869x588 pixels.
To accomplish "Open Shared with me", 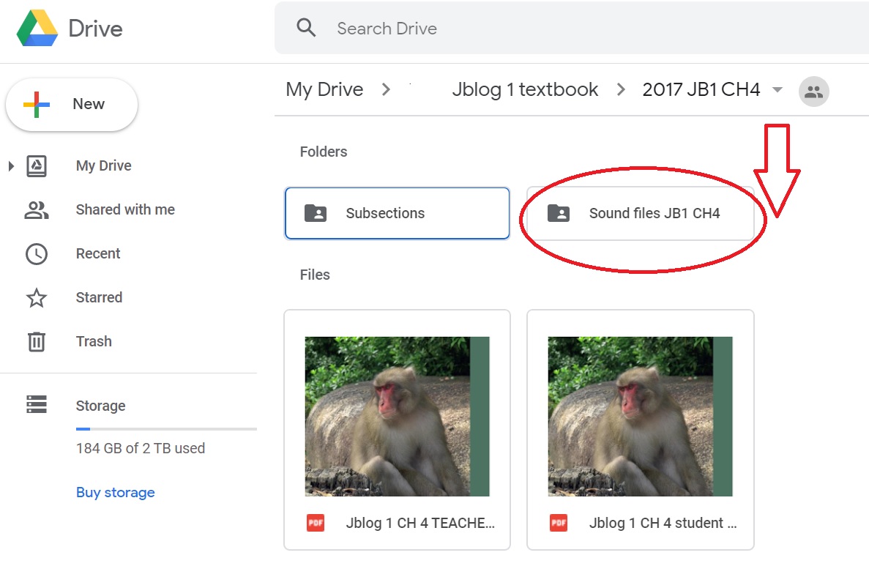I will 125,209.
